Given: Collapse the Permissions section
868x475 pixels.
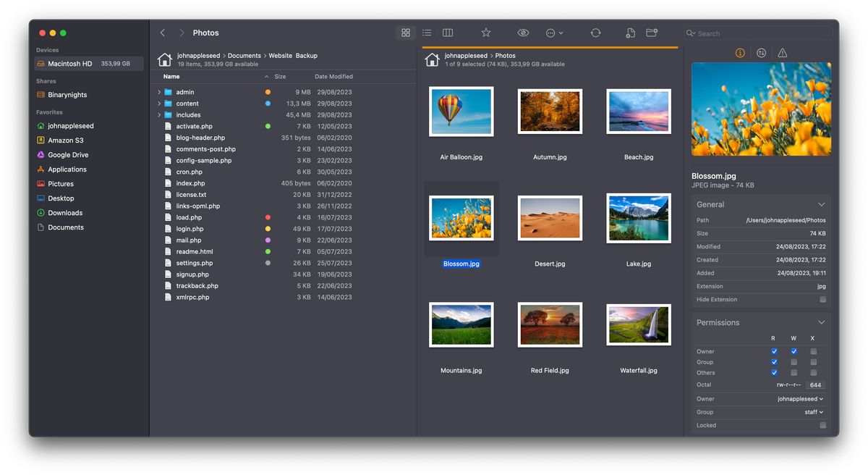Looking at the screenshot, I should [822, 321].
